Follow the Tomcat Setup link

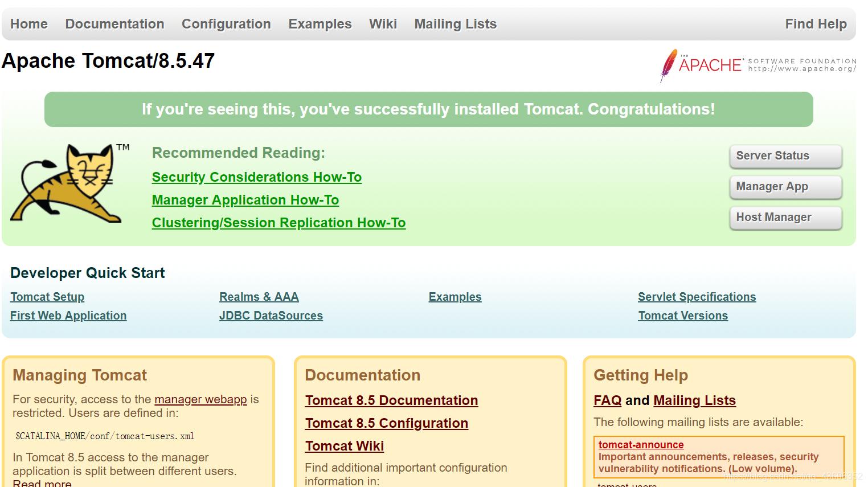point(47,297)
